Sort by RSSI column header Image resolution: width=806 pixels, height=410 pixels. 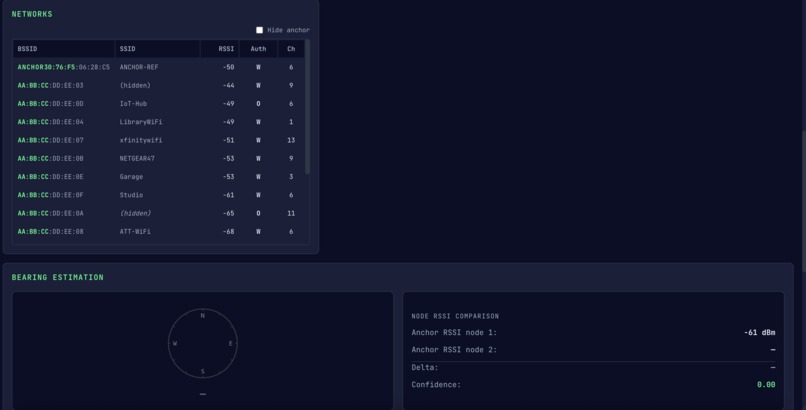(x=219, y=49)
